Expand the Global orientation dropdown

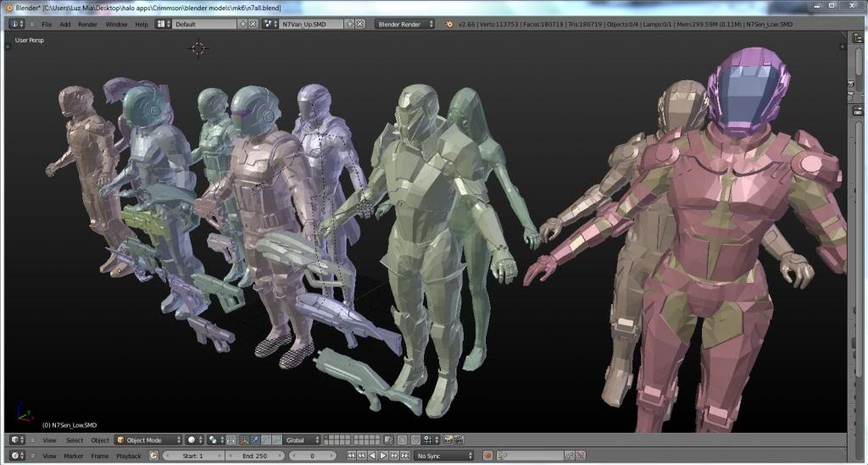coord(303,440)
